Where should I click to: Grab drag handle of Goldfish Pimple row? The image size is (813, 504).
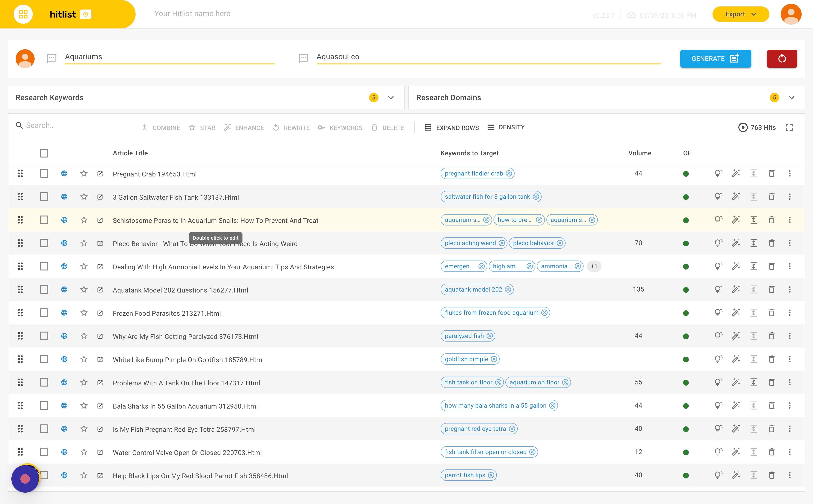coord(20,359)
